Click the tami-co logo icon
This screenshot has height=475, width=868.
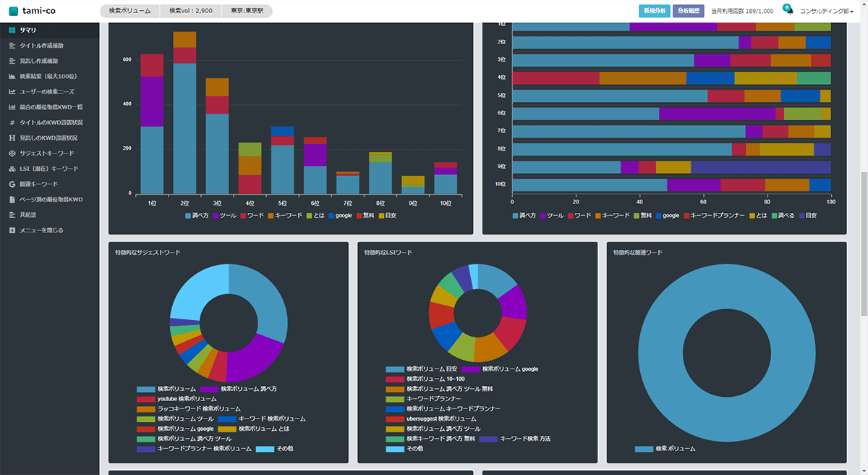click(13, 11)
